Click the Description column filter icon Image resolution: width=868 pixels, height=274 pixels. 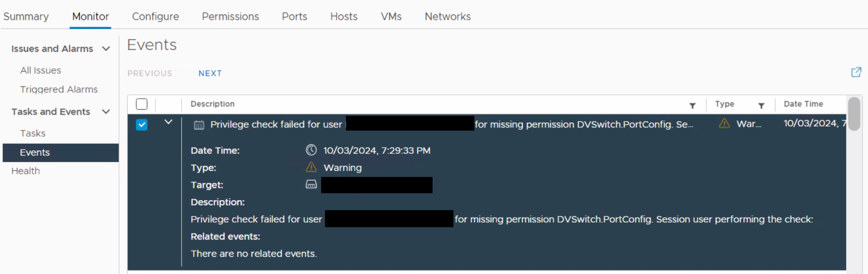coord(692,106)
